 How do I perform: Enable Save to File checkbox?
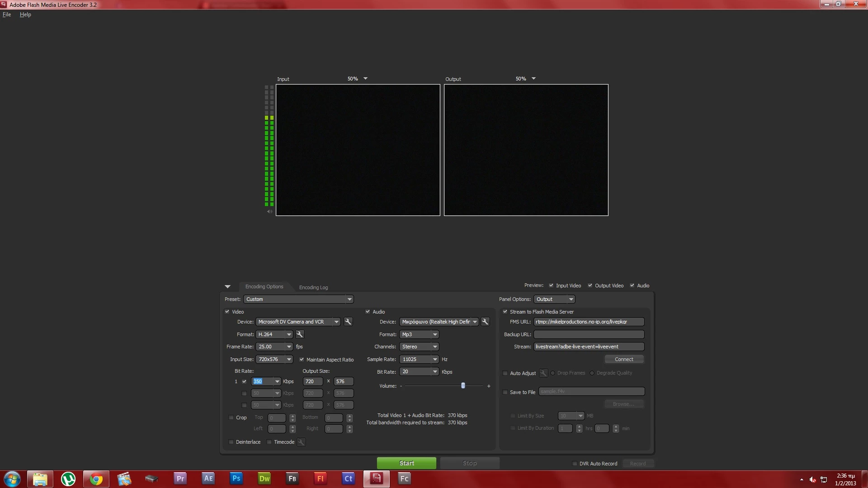point(505,392)
